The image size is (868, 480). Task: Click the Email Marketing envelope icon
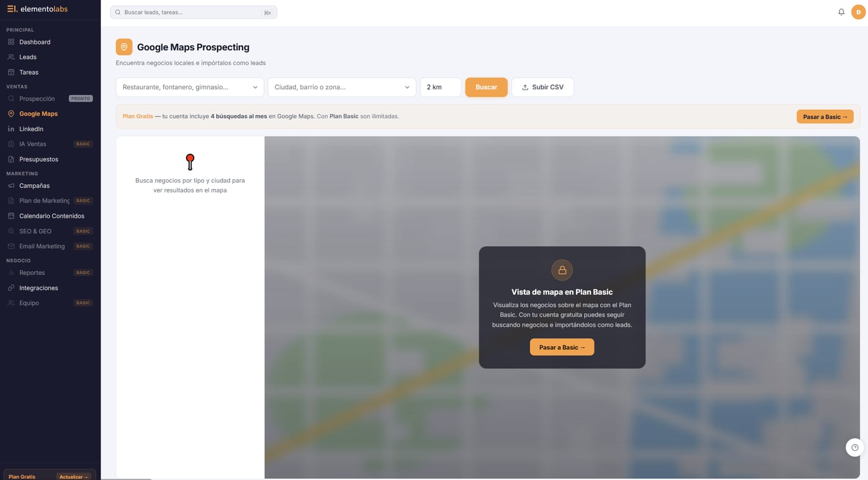11,246
